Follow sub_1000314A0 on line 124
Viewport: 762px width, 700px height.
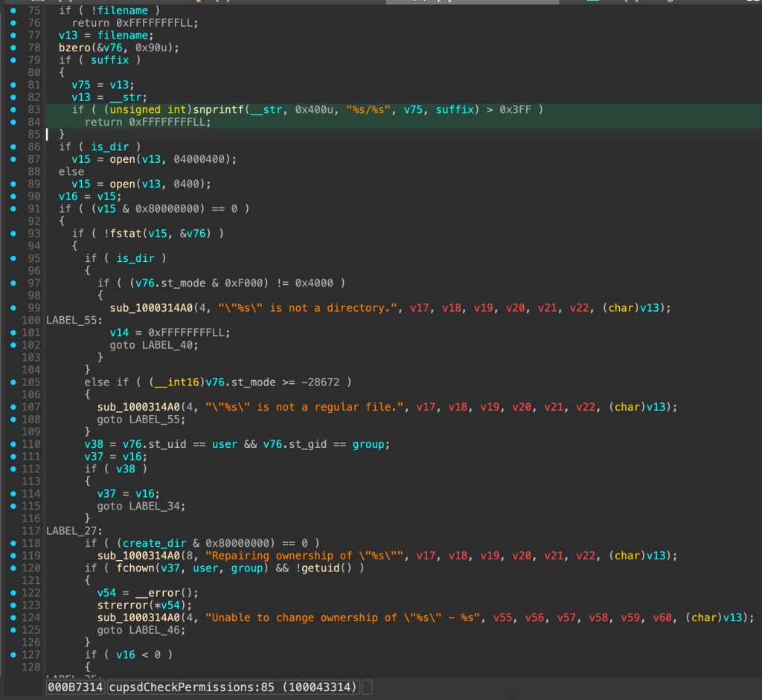pos(138,617)
